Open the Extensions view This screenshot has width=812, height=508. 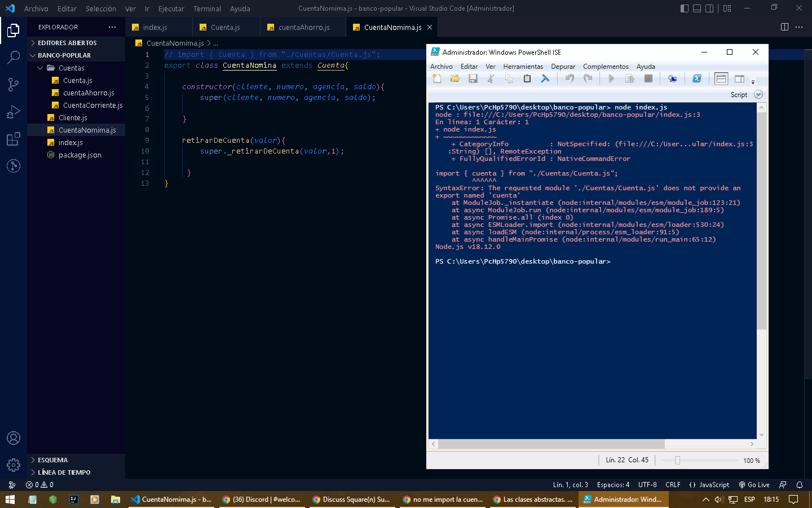pos(14,139)
